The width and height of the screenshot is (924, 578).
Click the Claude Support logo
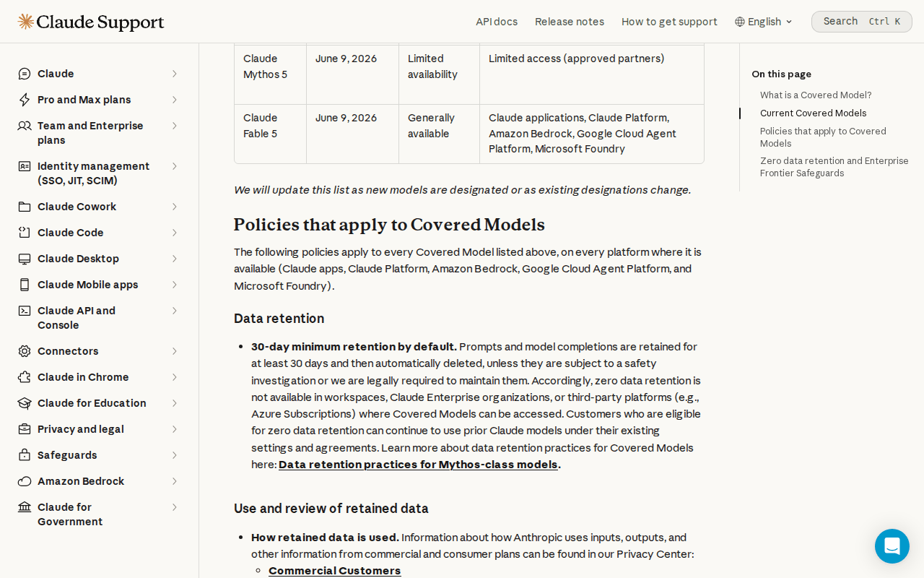point(91,22)
